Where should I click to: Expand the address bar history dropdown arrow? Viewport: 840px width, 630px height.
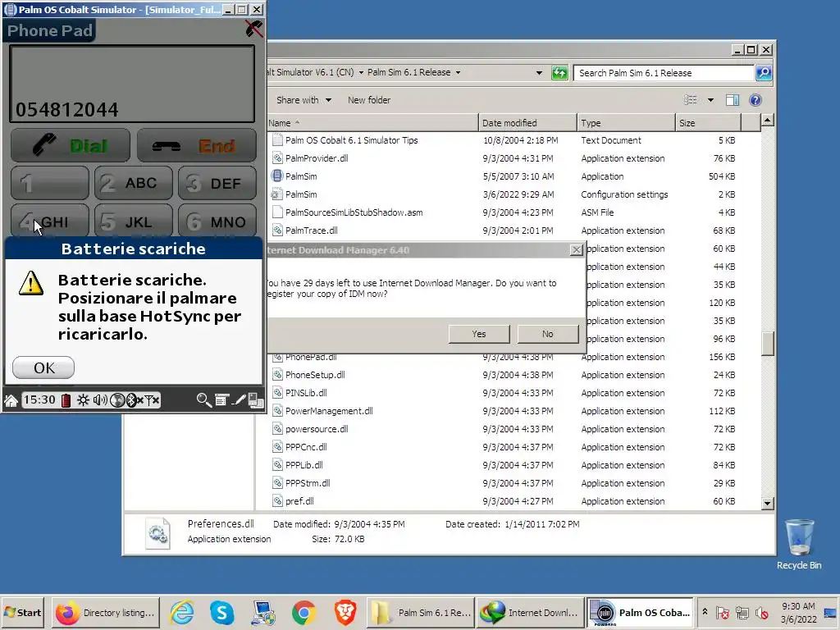pyautogui.click(x=539, y=73)
